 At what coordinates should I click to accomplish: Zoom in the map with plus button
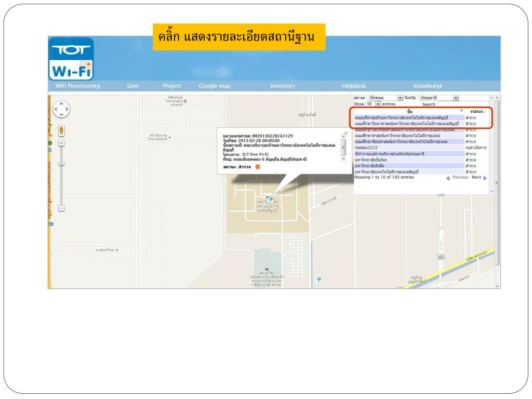pos(61,143)
